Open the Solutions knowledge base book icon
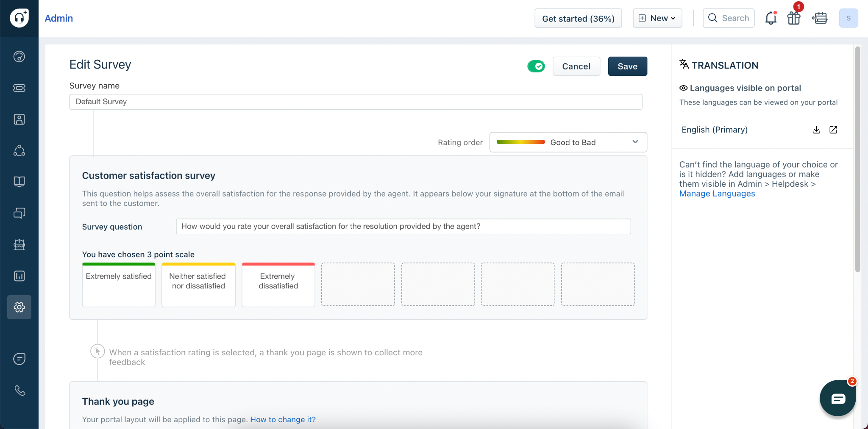The width and height of the screenshot is (868, 429). pyautogui.click(x=19, y=182)
